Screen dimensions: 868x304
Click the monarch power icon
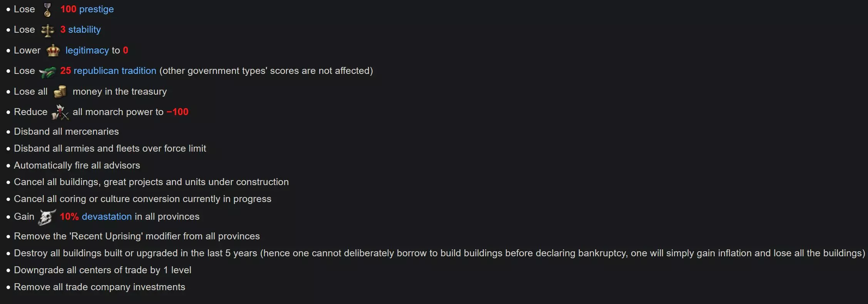(x=60, y=112)
